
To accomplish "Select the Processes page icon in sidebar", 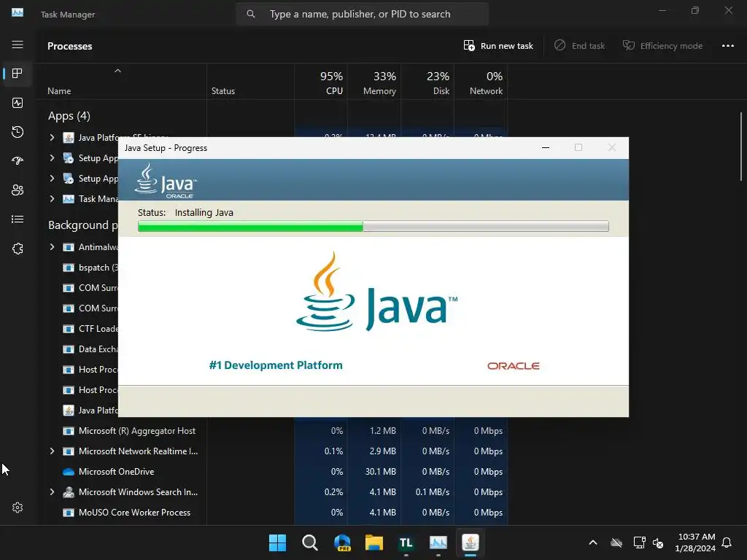I will 18,74.
